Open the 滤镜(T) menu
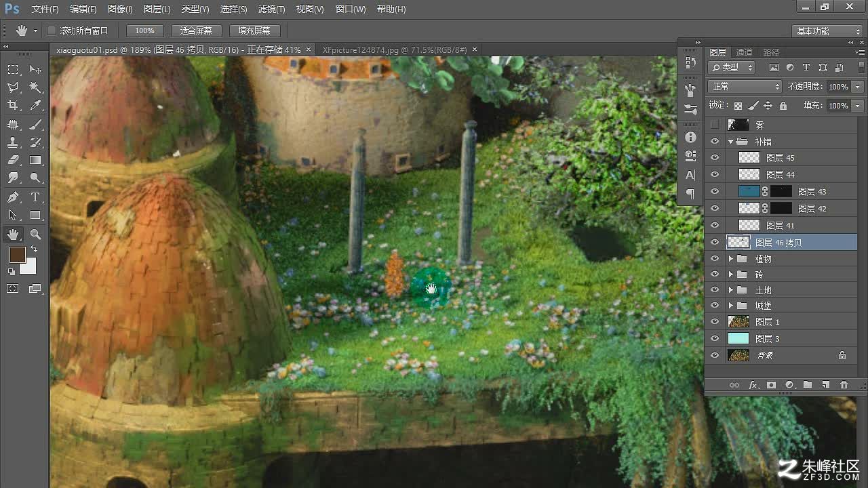The image size is (868, 488). (x=272, y=9)
